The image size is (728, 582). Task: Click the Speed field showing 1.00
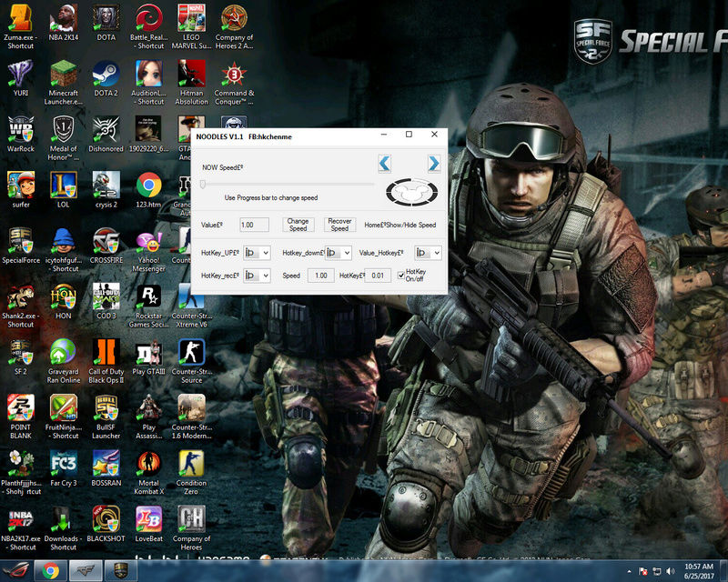(321, 276)
